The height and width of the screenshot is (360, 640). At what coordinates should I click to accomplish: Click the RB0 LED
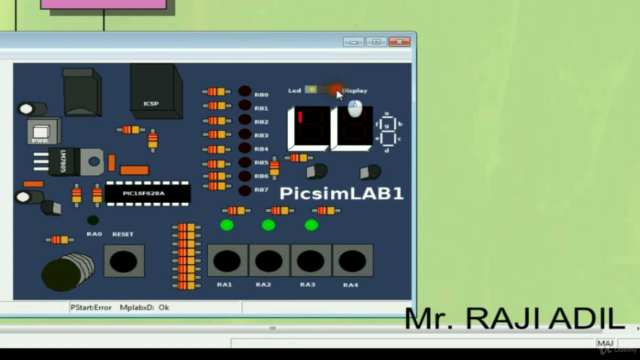(x=244, y=91)
